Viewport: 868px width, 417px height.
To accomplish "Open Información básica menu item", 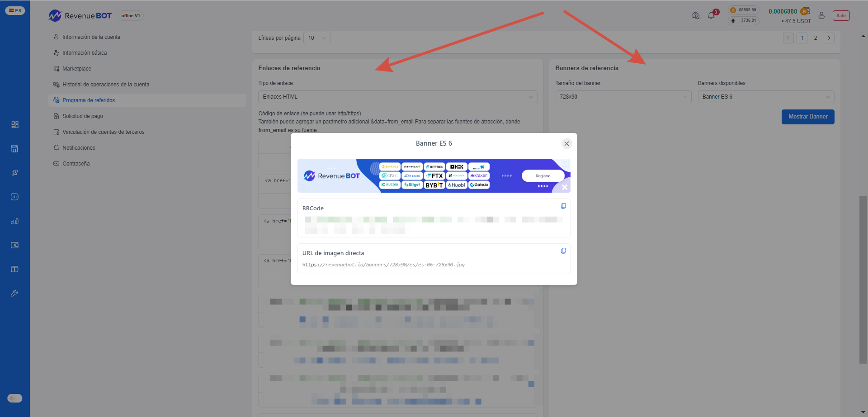I will (147, 53).
